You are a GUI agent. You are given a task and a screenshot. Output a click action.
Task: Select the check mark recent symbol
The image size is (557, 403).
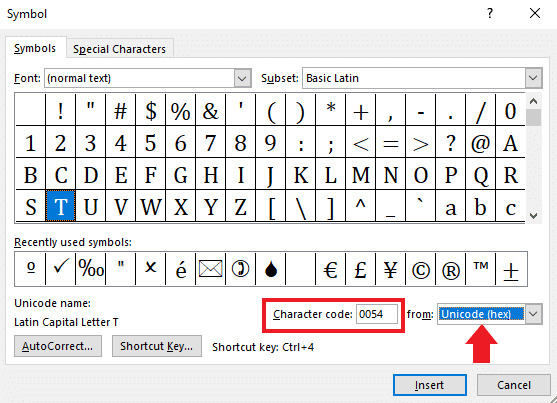pos(60,269)
